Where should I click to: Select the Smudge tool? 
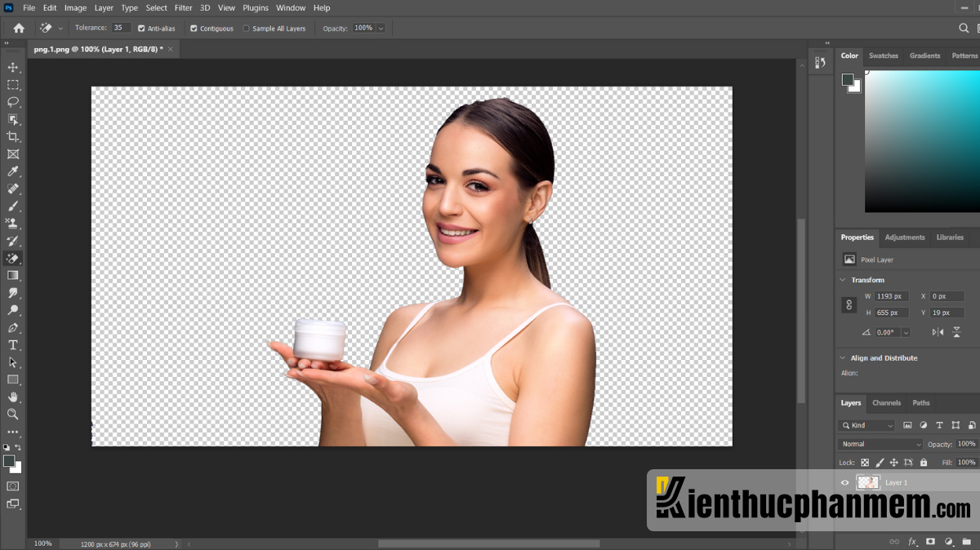point(13,293)
